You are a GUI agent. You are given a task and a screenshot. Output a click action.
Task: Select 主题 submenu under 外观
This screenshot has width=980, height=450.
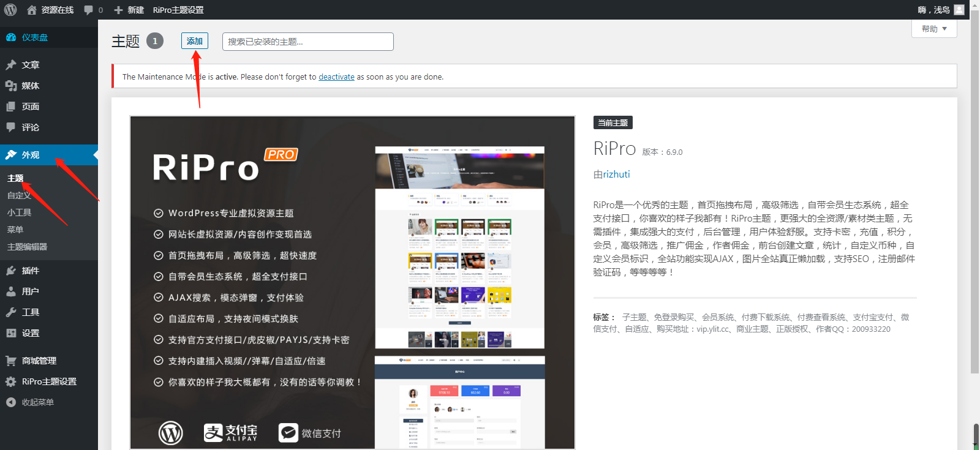pyautogui.click(x=15, y=178)
